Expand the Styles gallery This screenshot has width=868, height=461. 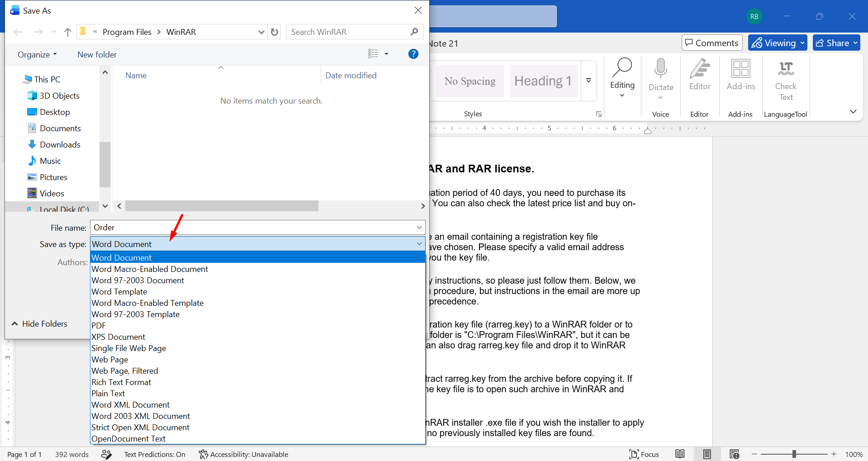(x=588, y=81)
